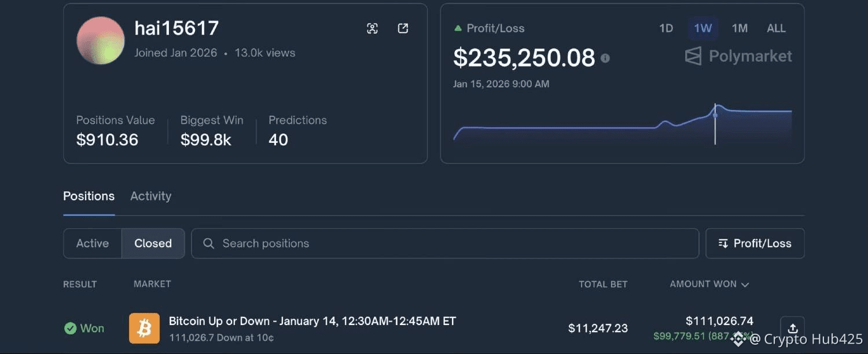This screenshot has height=354, width=868.
Task: Select the 1M time range
Action: point(740,28)
